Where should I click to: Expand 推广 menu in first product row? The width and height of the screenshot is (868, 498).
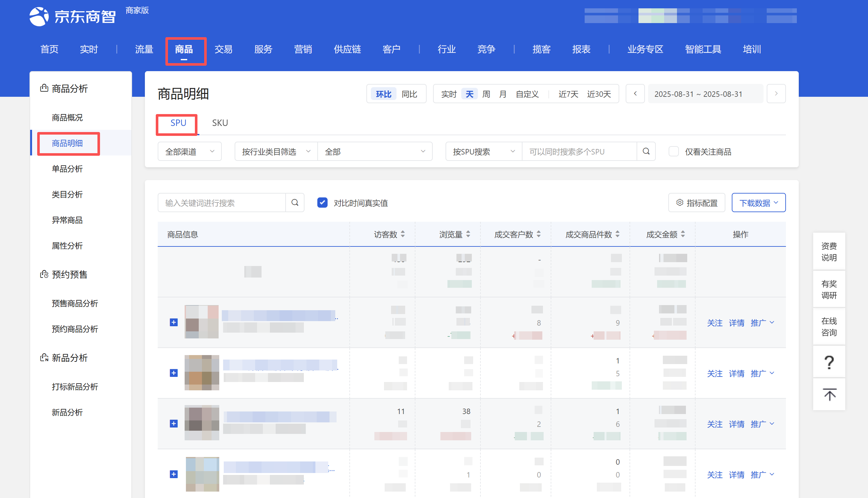click(x=762, y=322)
